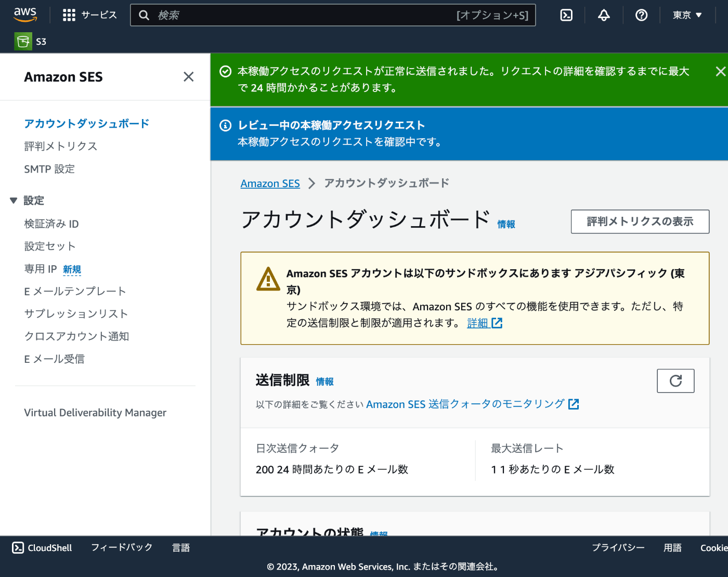Click the 日次送信クォータ label
The image size is (728, 577).
(x=297, y=448)
